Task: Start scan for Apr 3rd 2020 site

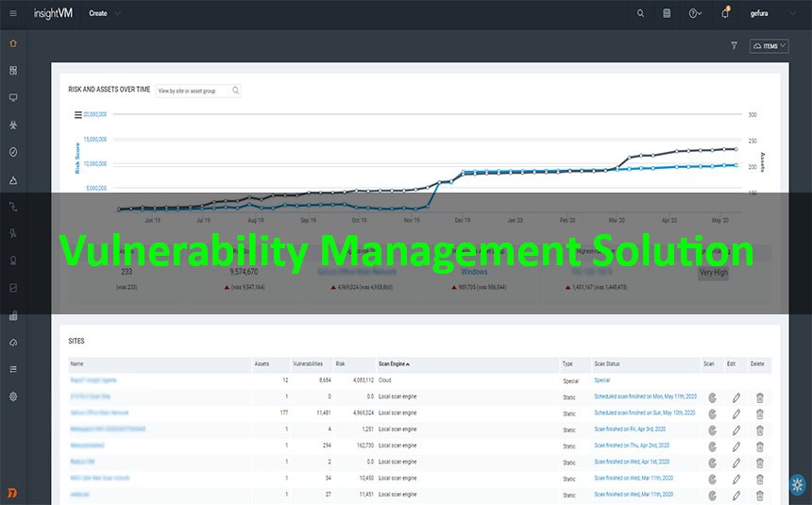Action: 713,430
